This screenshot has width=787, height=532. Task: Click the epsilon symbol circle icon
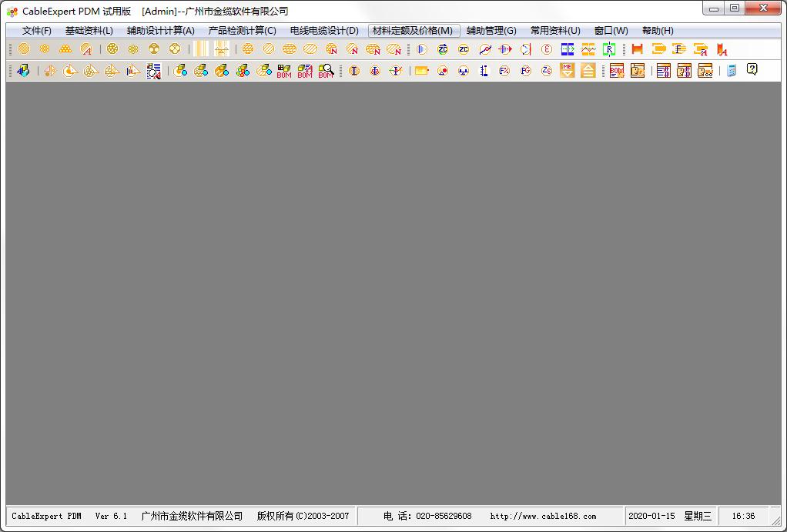tap(547, 49)
